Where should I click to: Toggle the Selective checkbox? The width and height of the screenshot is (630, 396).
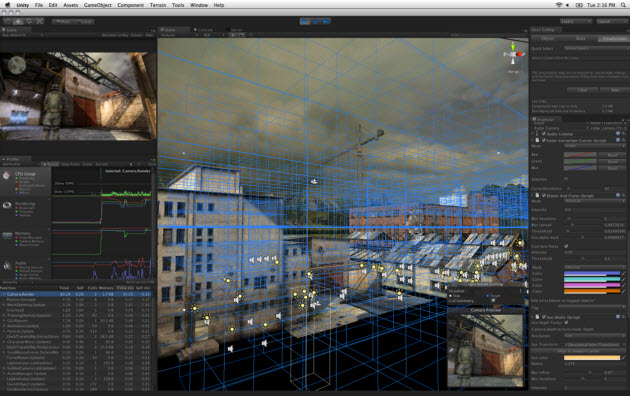pyautogui.click(x=566, y=179)
